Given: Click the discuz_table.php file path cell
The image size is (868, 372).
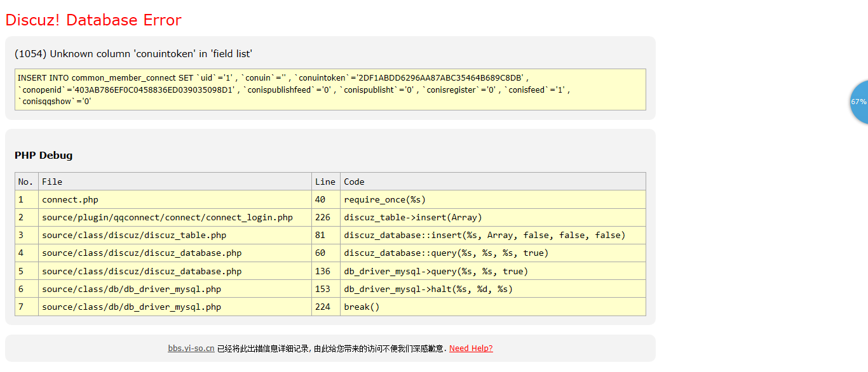Looking at the screenshot, I should (x=134, y=236).
